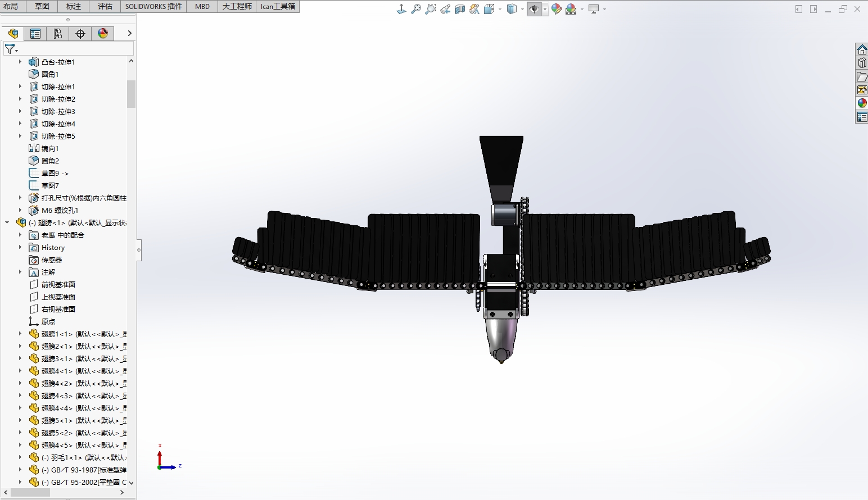
Task: Switch to the PropertyManager tab
Action: [35, 34]
